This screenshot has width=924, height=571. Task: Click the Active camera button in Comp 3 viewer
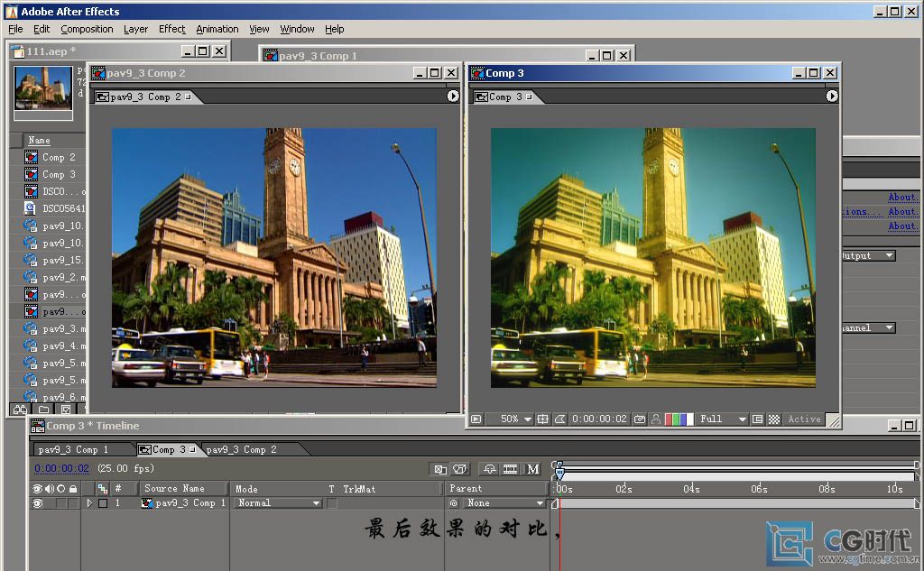[804, 419]
